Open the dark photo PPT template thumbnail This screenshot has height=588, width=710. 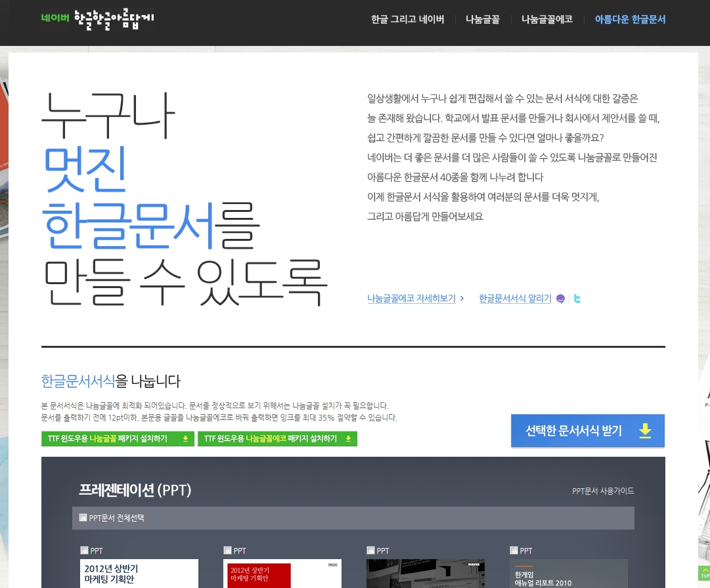coord(426,574)
